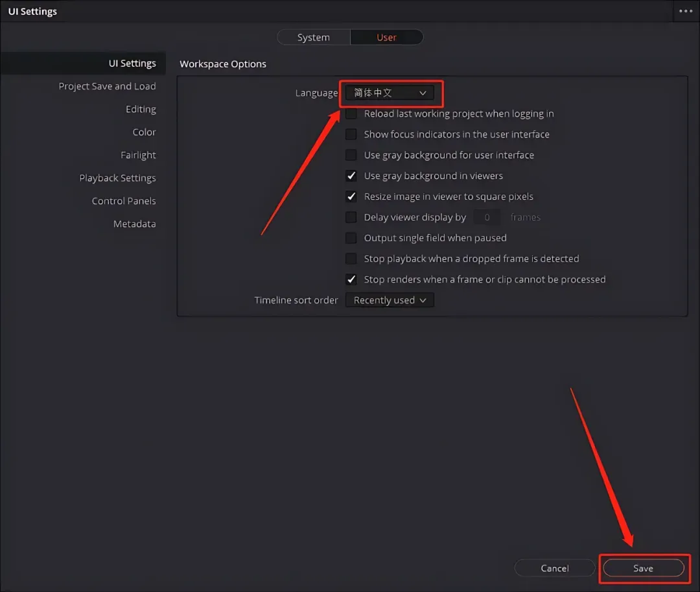Switch to the System tab
700x592 pixels.
[x=314, y=38]
